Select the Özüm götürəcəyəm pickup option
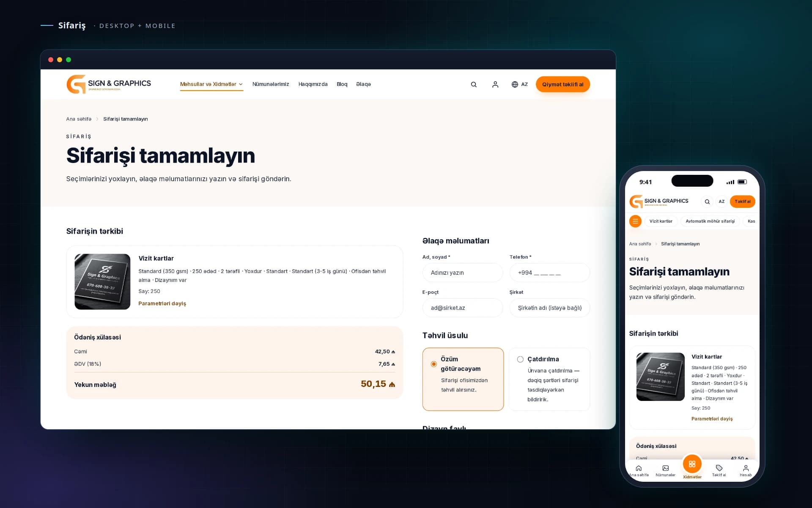812x508 pixels. pos(463,379)
